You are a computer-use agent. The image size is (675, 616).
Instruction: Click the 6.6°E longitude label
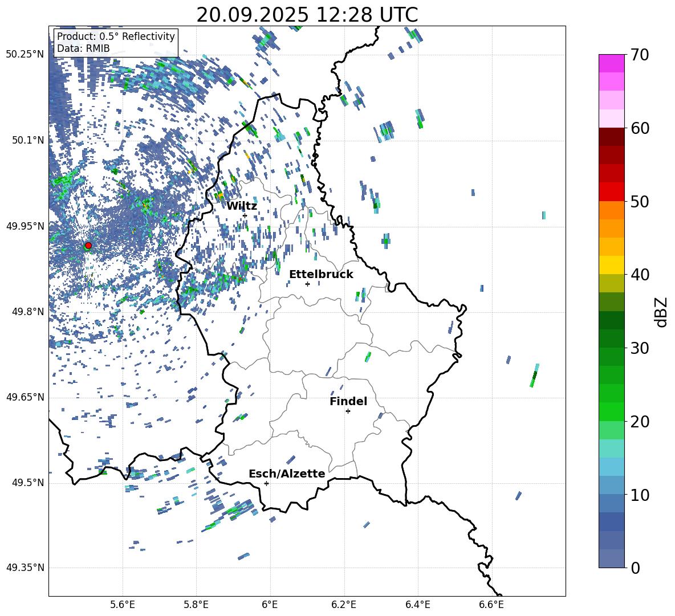pos(491,605)
